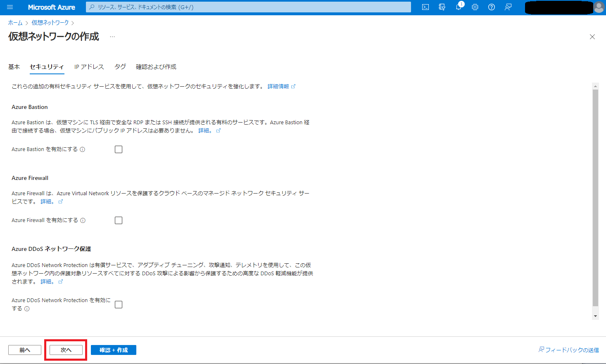Go to ホーム breadcrumb
Image resolution: width=606 pixels, height=364 pixels.
15,23
